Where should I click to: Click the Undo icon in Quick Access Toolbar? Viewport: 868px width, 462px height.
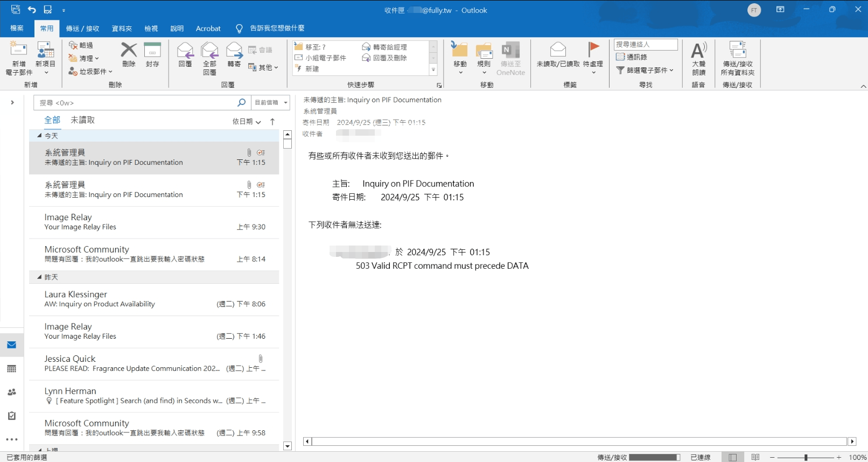pos(32,10)
